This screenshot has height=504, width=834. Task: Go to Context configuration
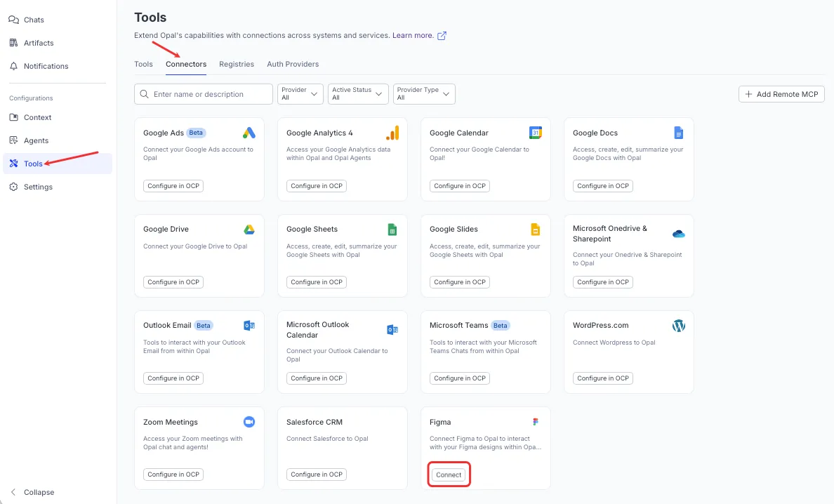(x=30, y=117)
